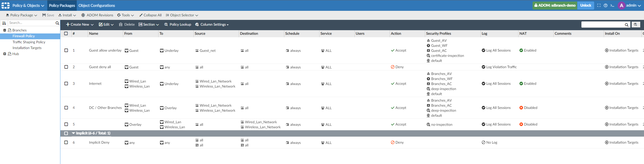Click the Save button
Screen dimensions: 644x164
(48, 15)
